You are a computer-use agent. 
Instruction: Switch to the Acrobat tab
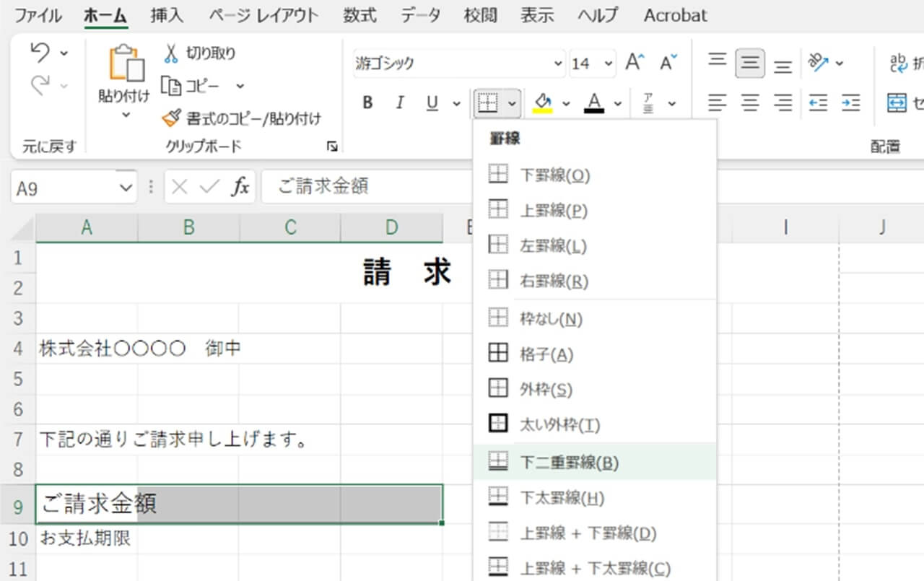click(x=676, y=15)
